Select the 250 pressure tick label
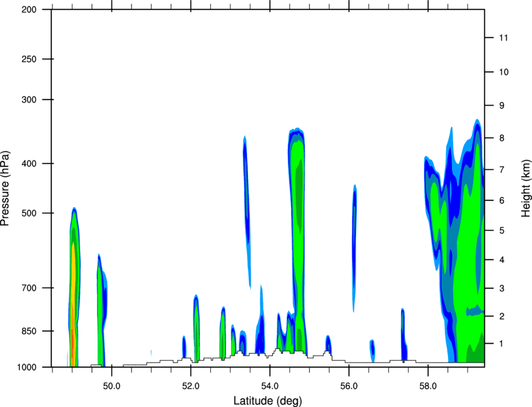This screenshot has height=407, width=532. coord(29,59)
